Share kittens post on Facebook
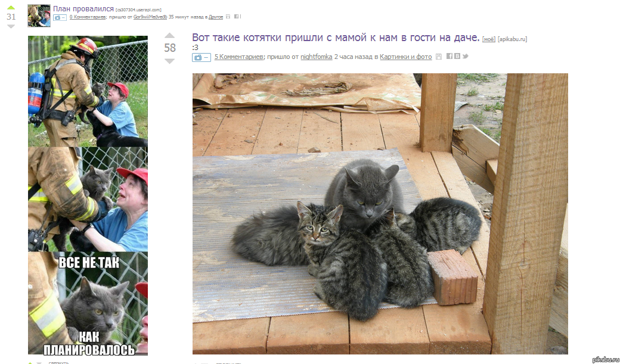The image size is (620, 364). click(449, 56)
